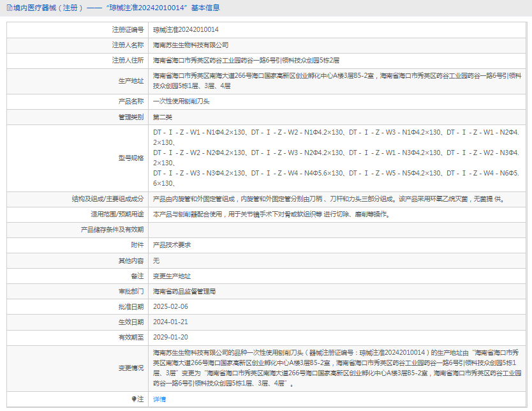Click the structure description starting 产品由内旋管
532x411 pixels.
pos(329,199)
